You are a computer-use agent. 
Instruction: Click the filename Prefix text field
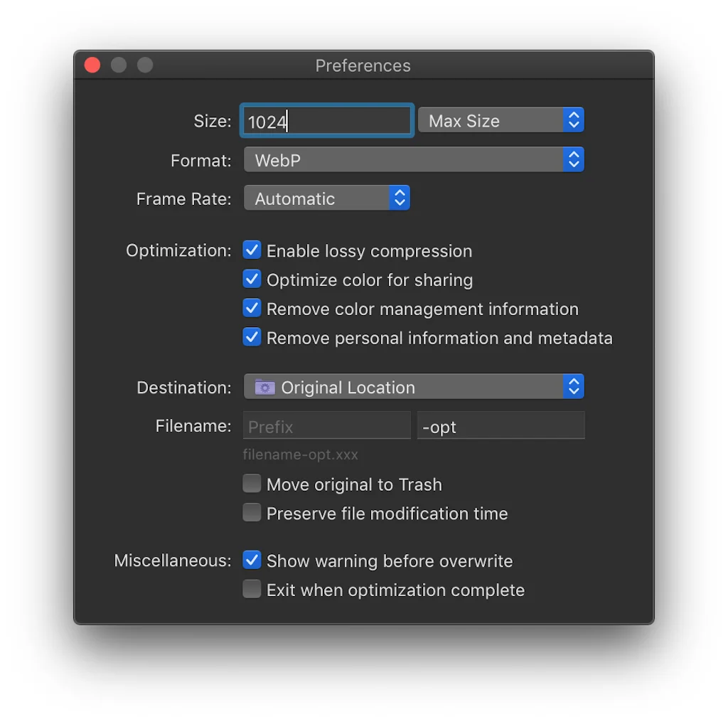[327, 427]
